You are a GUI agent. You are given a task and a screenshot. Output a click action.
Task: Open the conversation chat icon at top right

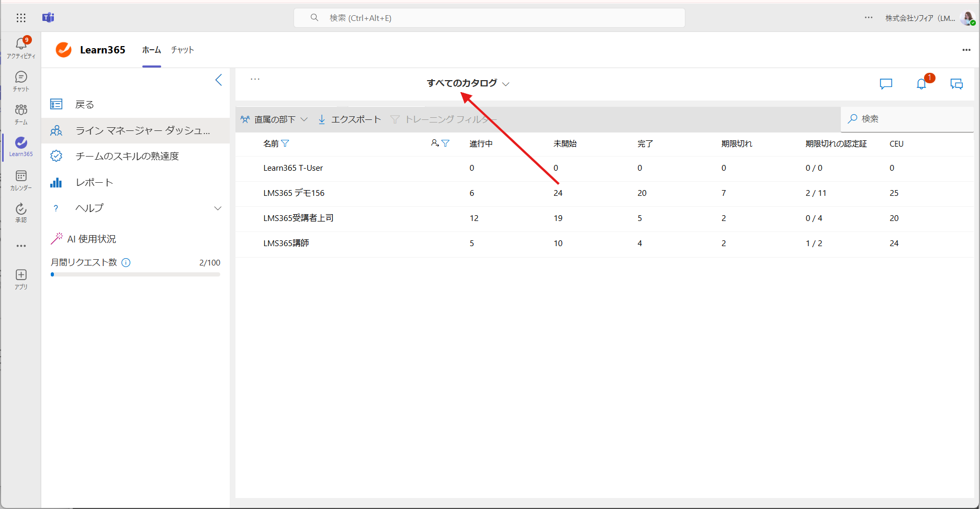(x=956, y=84)
